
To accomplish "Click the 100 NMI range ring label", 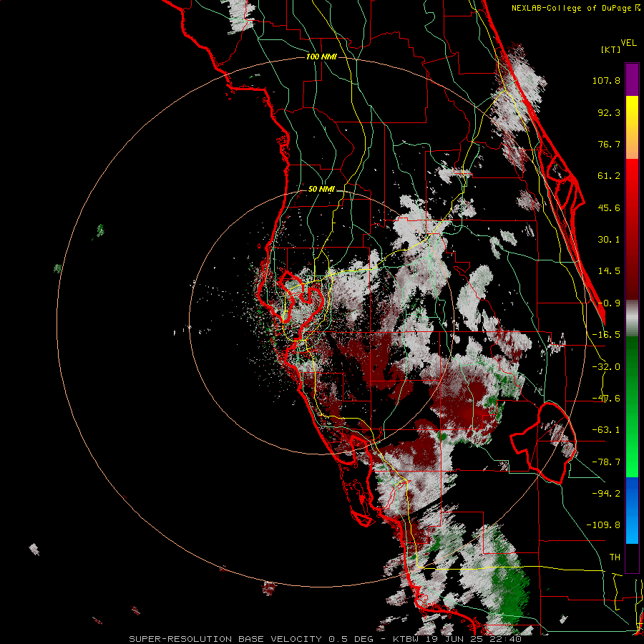I will [x=321, y=57].
